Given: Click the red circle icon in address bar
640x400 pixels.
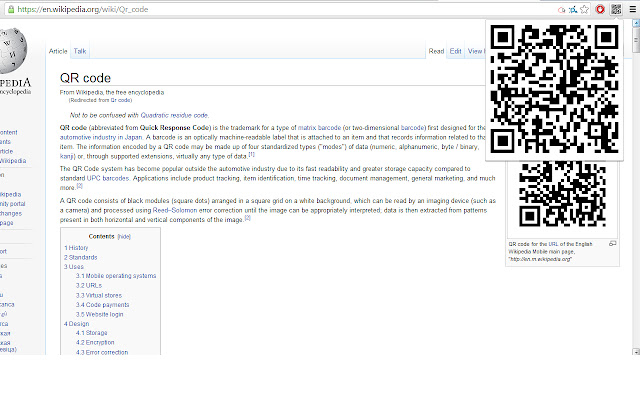Looking at the screenshot, I should point(562,10).
